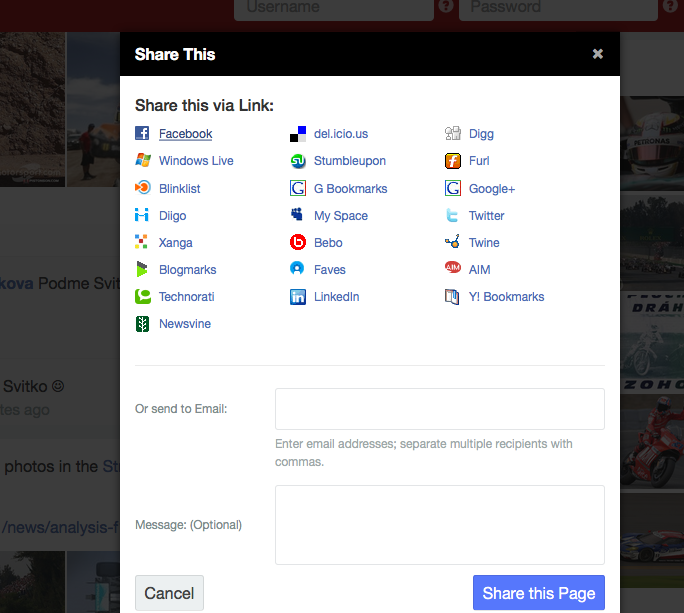
Task: Open the Newsvine text link
Action: tap(185, 324)
